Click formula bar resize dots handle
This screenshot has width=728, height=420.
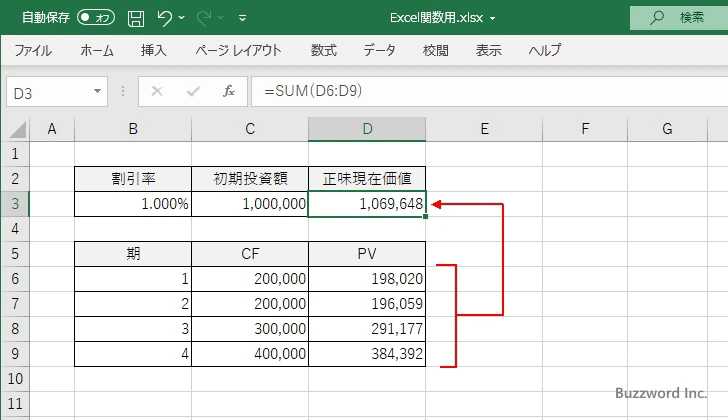pyautogui.click(x=123, y=91)
